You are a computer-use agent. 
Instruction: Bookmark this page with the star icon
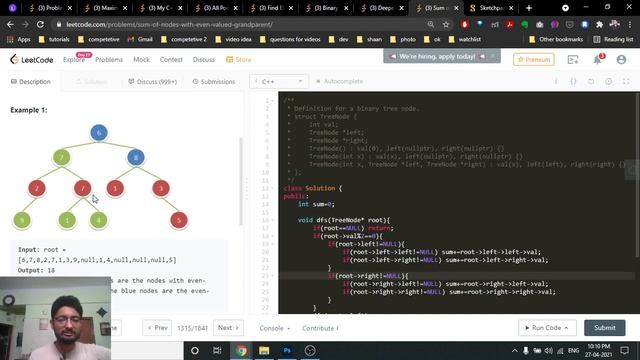[x=446, y=24]
